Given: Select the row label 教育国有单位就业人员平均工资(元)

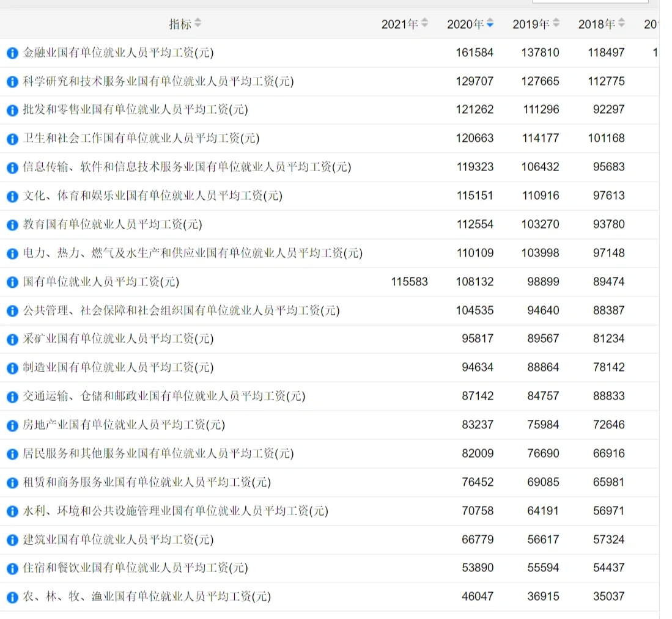Looking at the screenshot, I should pos(113,224).
